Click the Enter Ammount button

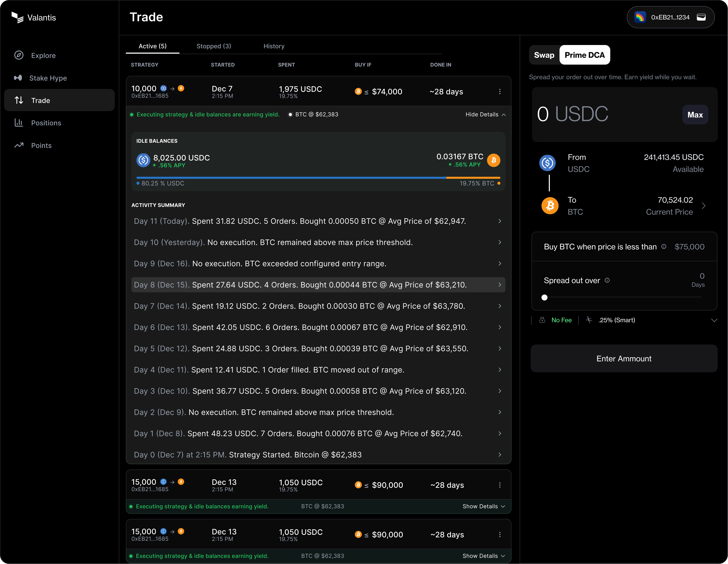624,359
